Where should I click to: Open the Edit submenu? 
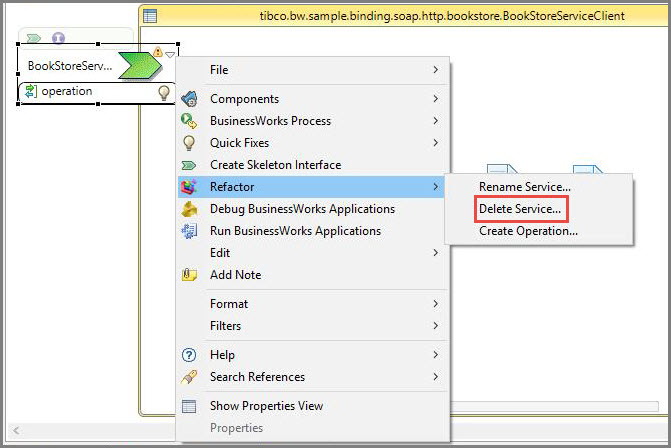(x=313, y=253)
